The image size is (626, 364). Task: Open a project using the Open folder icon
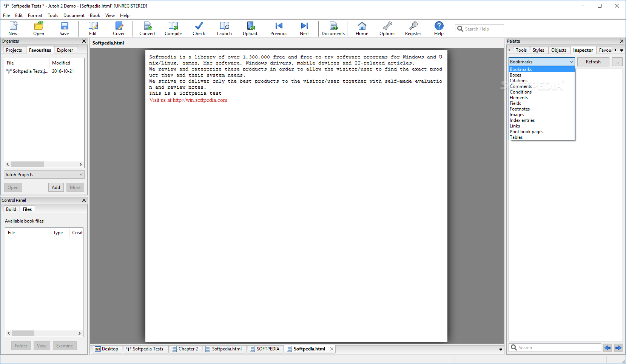click(39, 29)
